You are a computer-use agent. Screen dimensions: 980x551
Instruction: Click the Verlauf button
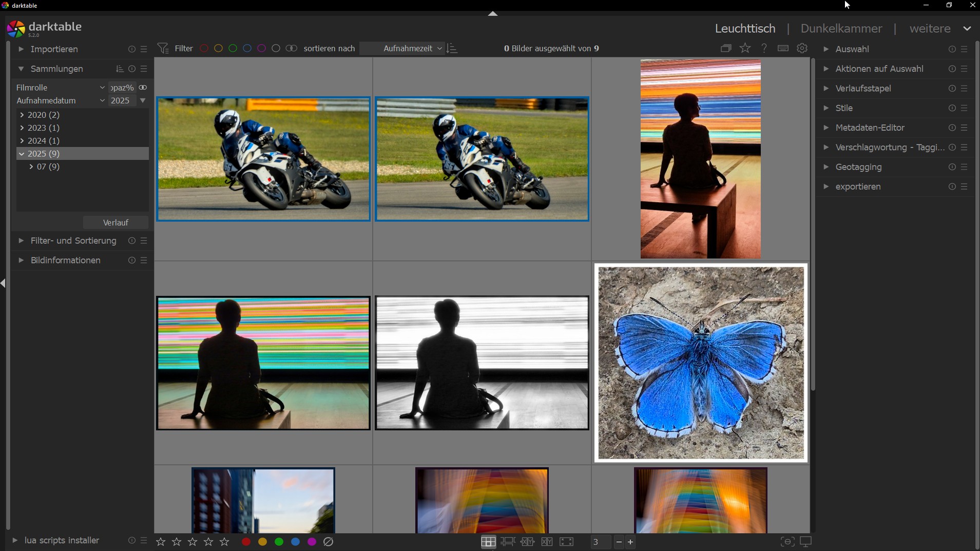[x=116, y=222]
